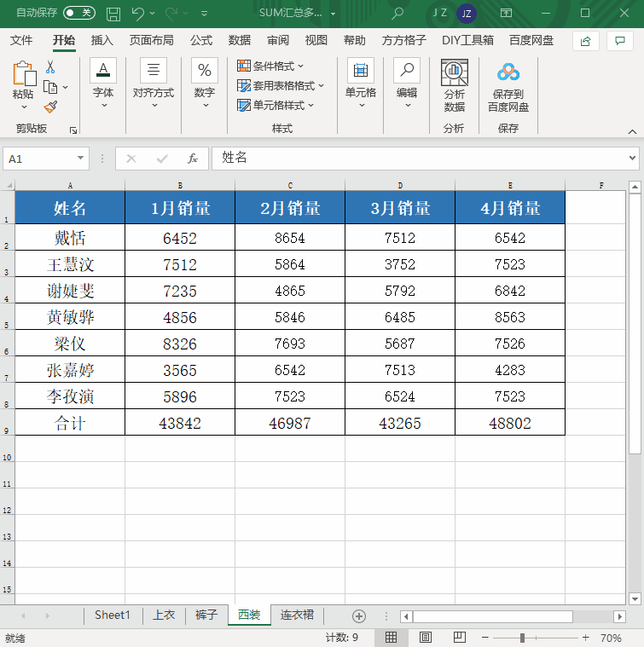Click the Share icon button
Image resolution: width=644 pixels, height=647 pixels.
[586, 41]
